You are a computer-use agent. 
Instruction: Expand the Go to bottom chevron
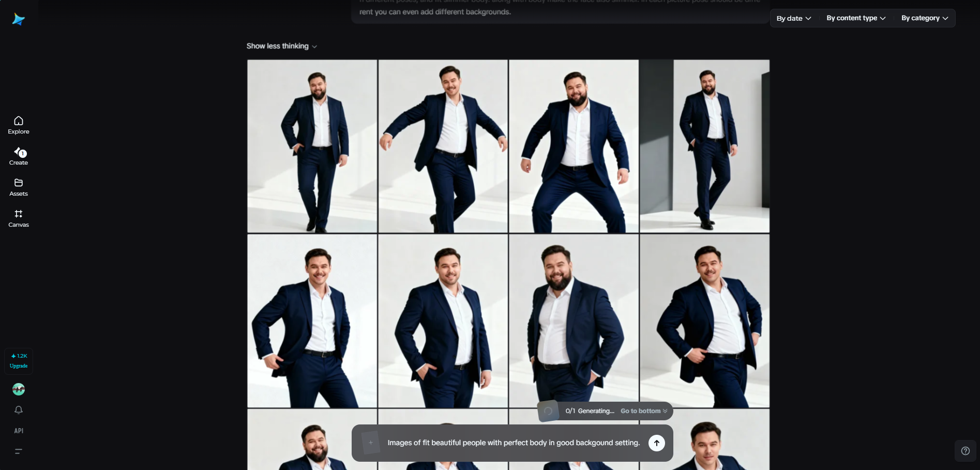(666, 410)
